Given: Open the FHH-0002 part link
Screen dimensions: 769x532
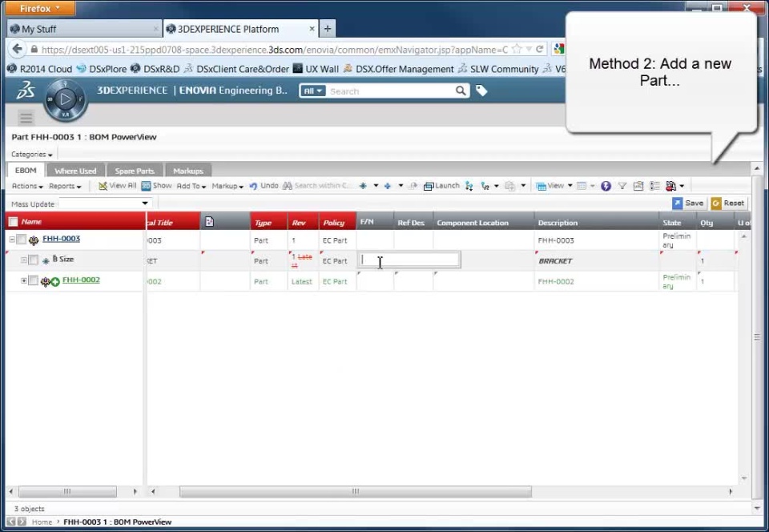Looking at the screenshot, I should pyautogui.click(x=81, y=280).
